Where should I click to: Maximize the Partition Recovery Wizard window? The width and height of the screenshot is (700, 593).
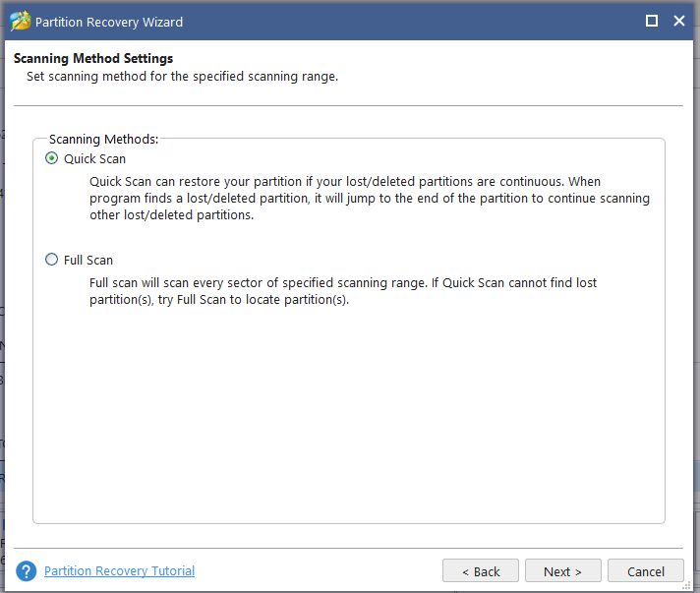pos(651,21)
